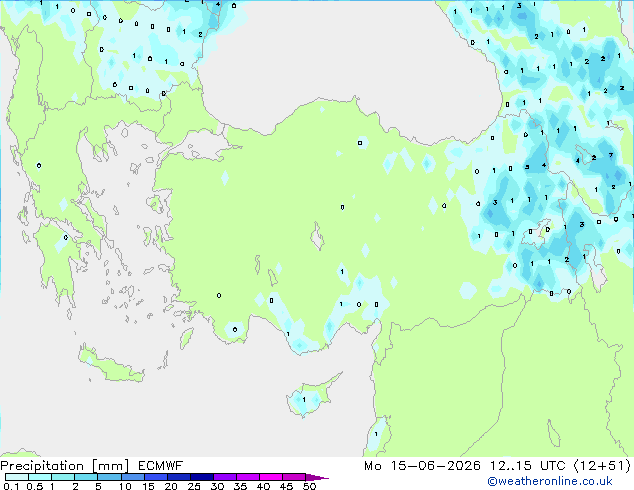
Task: Click the '(12+51)' forecast offset text
Action: [602, 466]
